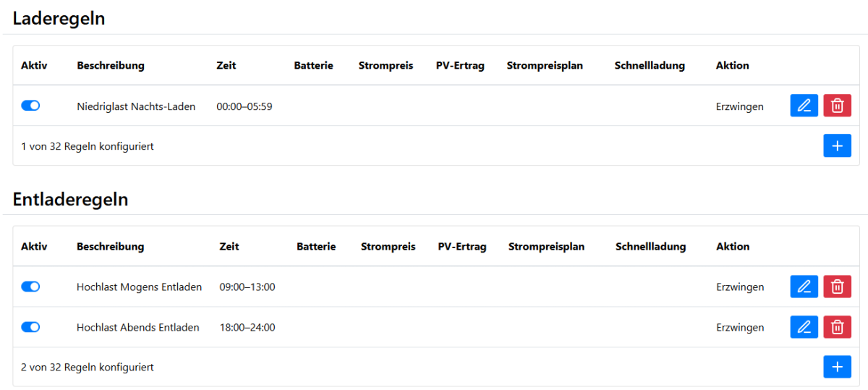
Task: Add a new rule under Laderegeln
Action: click(x=837, y=146)
